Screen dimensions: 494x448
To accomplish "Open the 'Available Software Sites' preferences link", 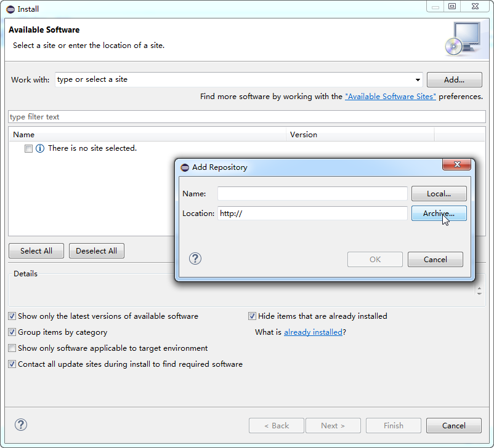I will tap(391, 97).
